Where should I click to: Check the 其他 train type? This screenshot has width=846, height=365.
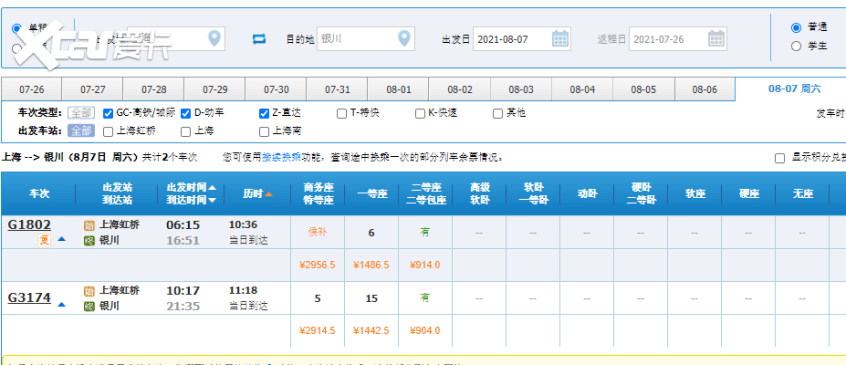tap(498, 114)
